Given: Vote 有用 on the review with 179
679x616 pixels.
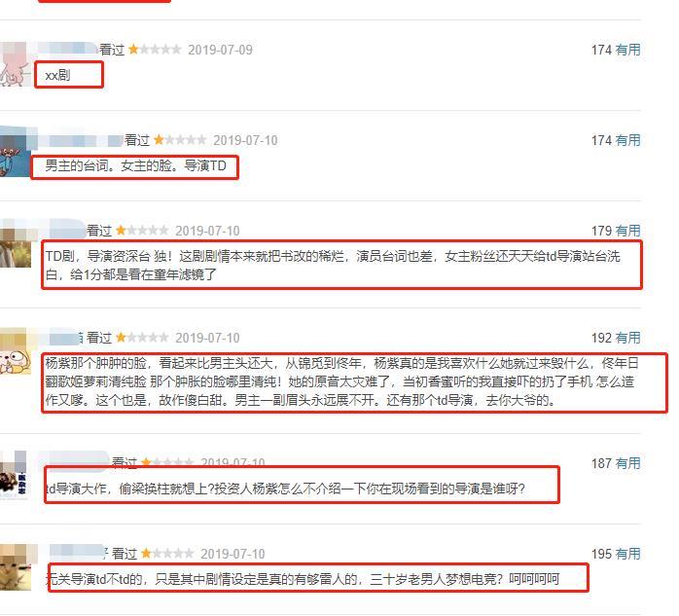Looking at the screenshot, I should point(627,231).
